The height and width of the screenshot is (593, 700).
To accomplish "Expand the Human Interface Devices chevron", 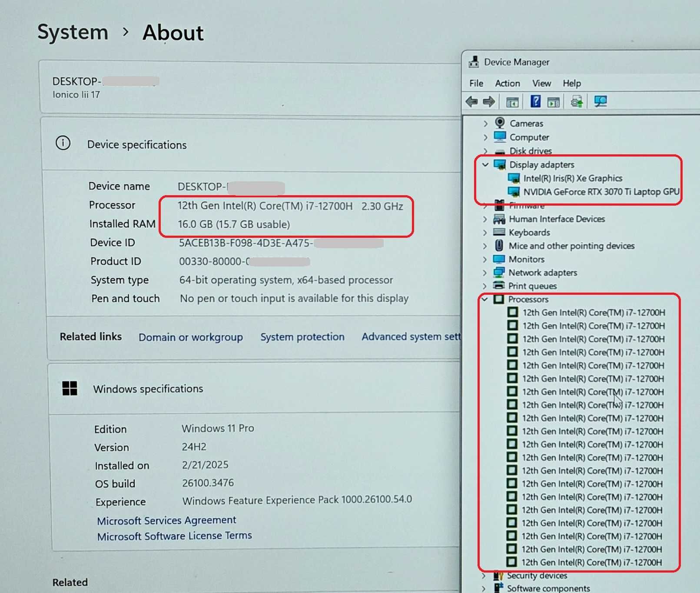I will tap(485, 219).
